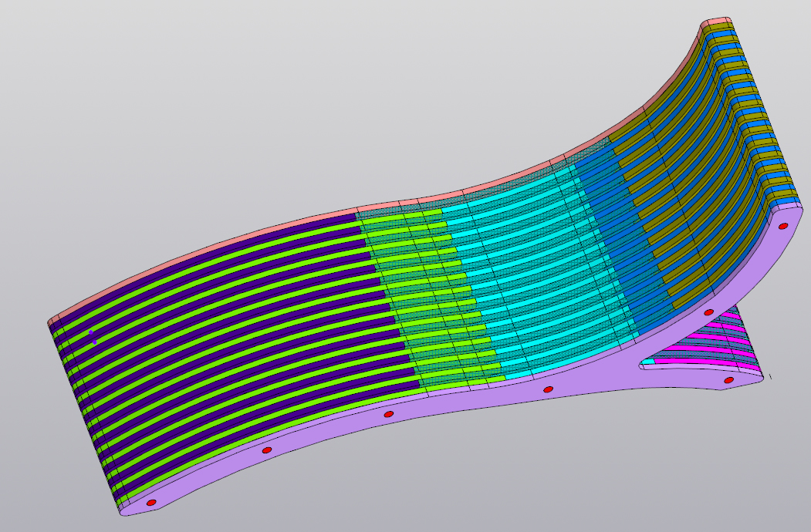Select the red hole on the rear support leg
This screenshot has width=811, height=532.
click(728, 380)
